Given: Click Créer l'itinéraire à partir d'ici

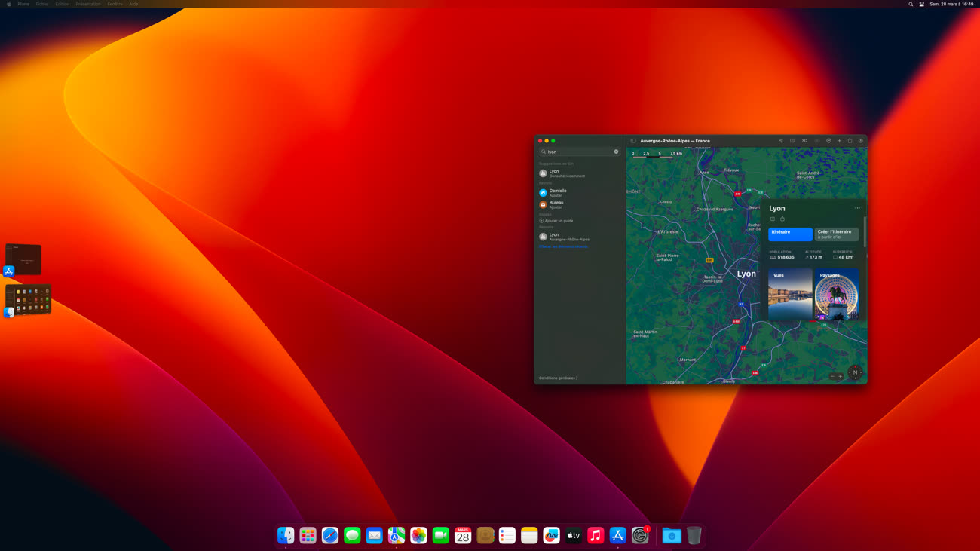Looking at the screenshot, I should click(x=836, y=234).
